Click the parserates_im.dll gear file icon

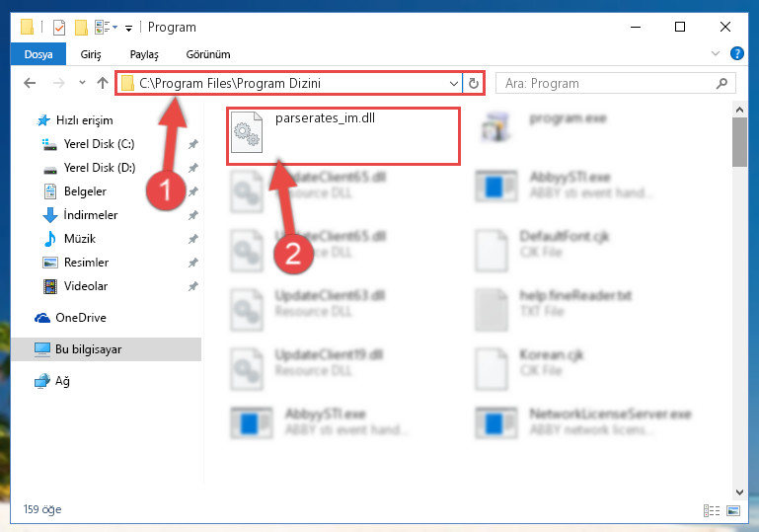pos(247,131)
